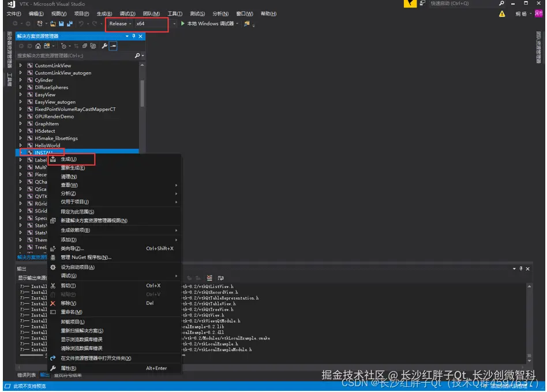Click the Save All icon in the toolbar
This screenshot has width=547, height=392.
click(x=70, y=24)
